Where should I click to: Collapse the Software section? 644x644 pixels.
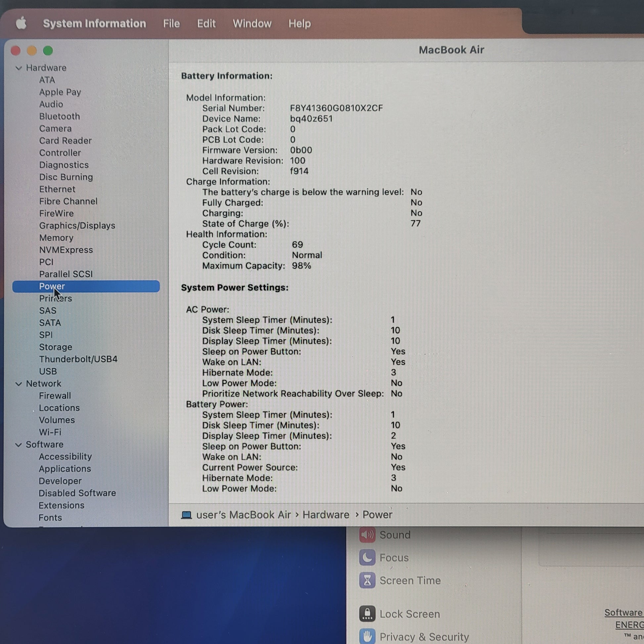tap(19, 445)
